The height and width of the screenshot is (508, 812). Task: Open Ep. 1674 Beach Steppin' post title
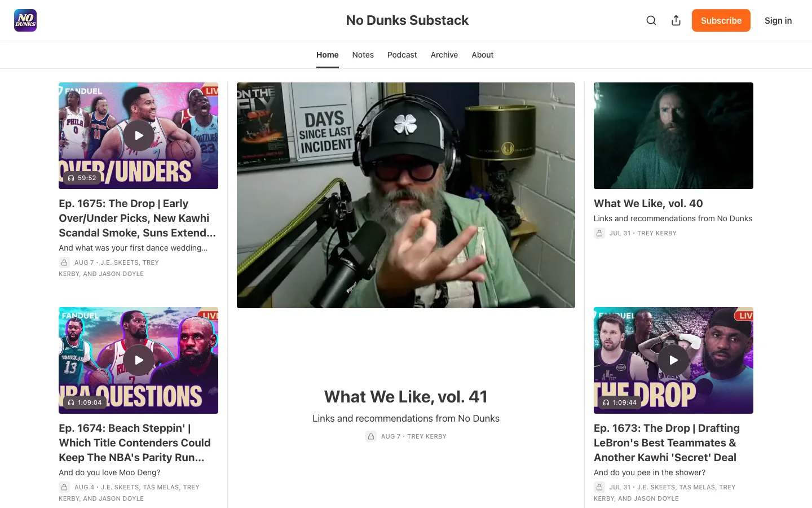point(135,443)
